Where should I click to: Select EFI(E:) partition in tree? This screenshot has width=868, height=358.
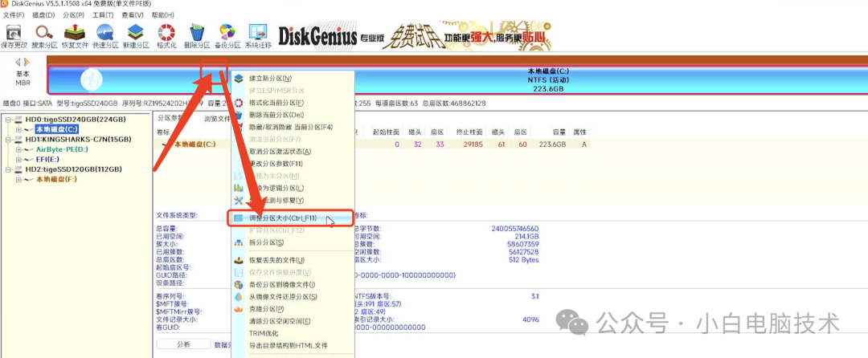tap(47, 159)
